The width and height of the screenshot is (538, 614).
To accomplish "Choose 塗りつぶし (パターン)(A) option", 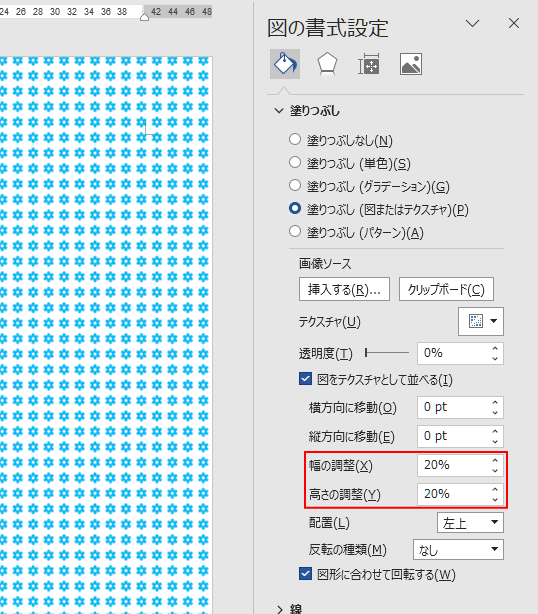I will 295,231.
